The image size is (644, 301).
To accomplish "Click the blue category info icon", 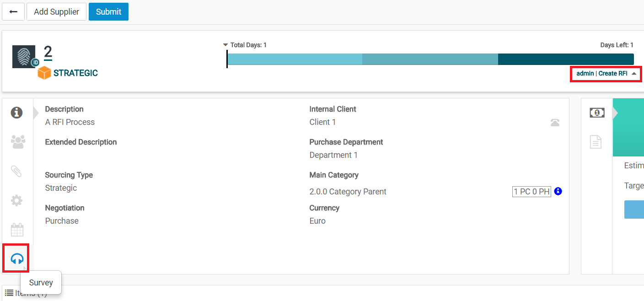I will 558,192.
